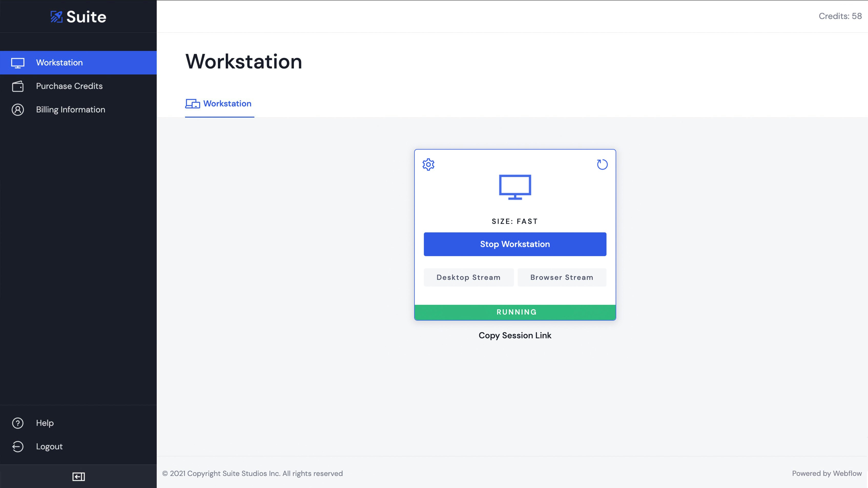Collapse sidebar using bottom arrow icon
The width and height of the screenshot is (868, 488).
[x=78, y=476]
